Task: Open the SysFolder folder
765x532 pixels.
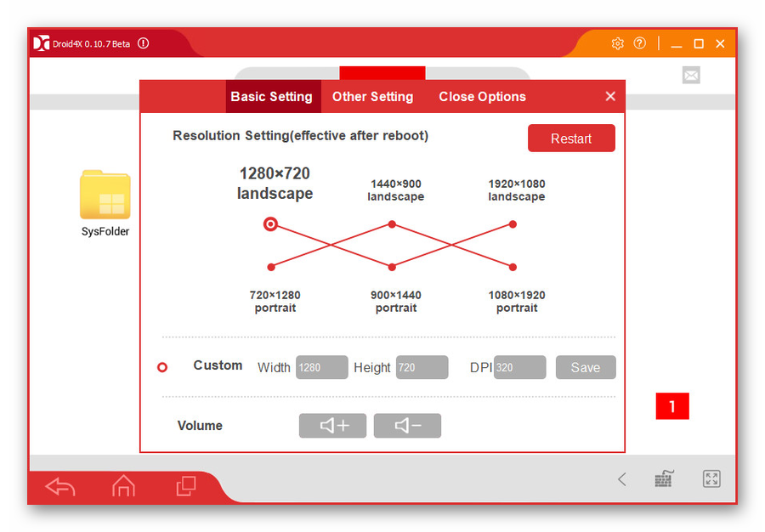Action: point(105,197)
